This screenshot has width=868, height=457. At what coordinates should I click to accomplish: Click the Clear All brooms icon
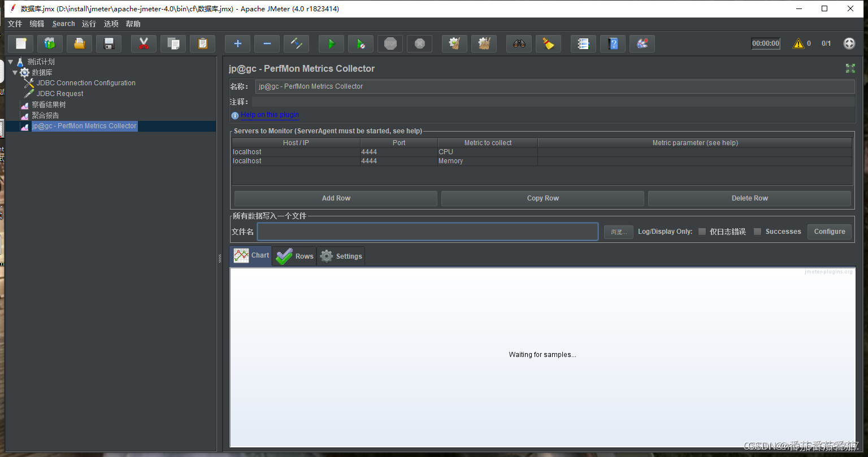coord(484,43)
